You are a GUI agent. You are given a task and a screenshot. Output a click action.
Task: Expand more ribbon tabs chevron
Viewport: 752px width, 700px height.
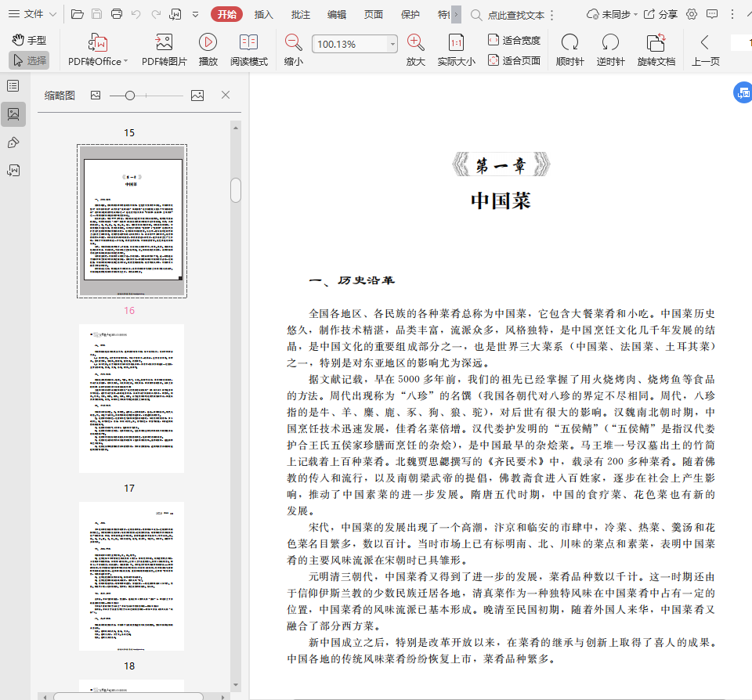[457, 14]
